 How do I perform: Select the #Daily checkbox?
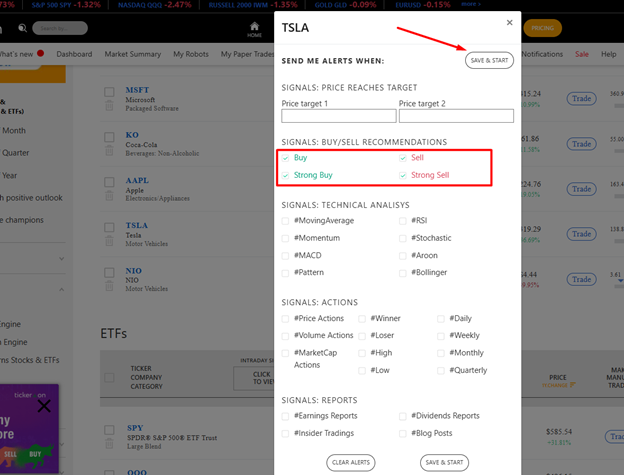441,319
